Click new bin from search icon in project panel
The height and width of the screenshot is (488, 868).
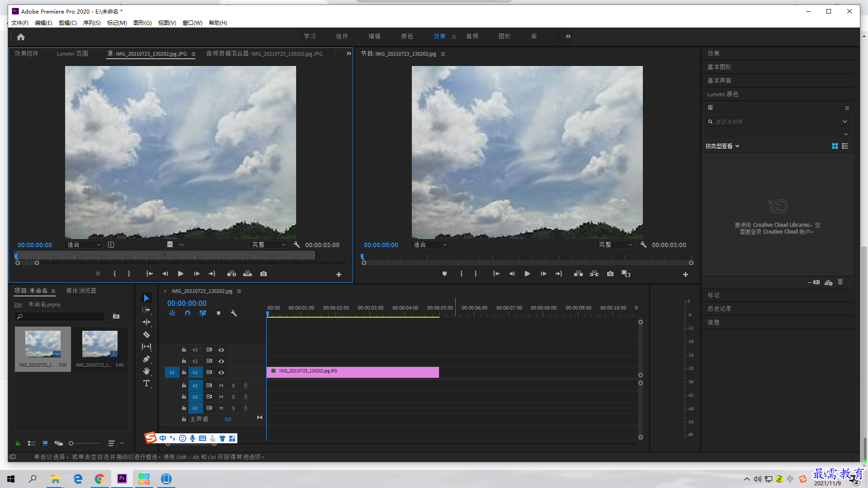pyautogui.click(x=116, y=316)
